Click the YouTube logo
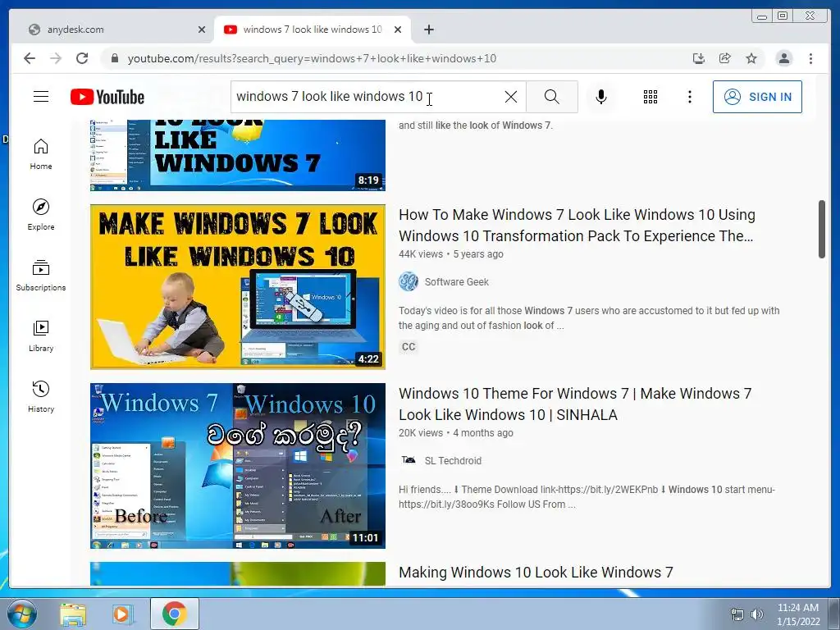Image resolution: width=840 pixels, height=630 pixels. pyautogui.click(x=107, y=97)
